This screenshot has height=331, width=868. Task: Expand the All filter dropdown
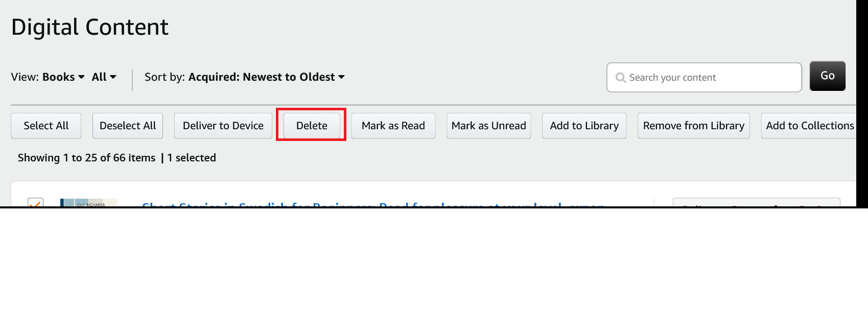pyautogui.click(x=104, y=77)
